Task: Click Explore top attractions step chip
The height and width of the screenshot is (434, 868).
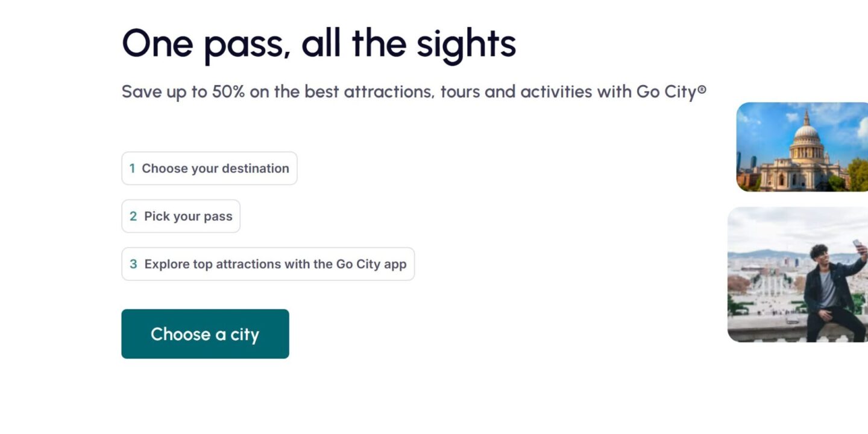Action: tap(268, 264)
